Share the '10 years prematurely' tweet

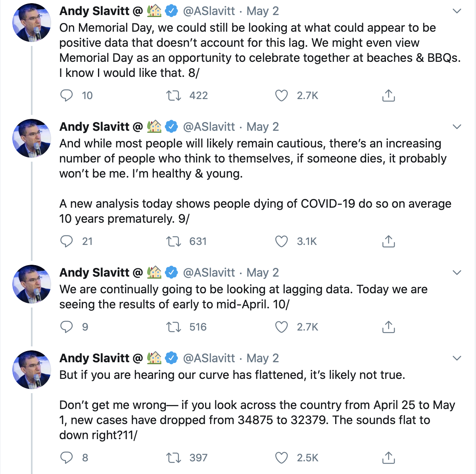coord(388,241)
